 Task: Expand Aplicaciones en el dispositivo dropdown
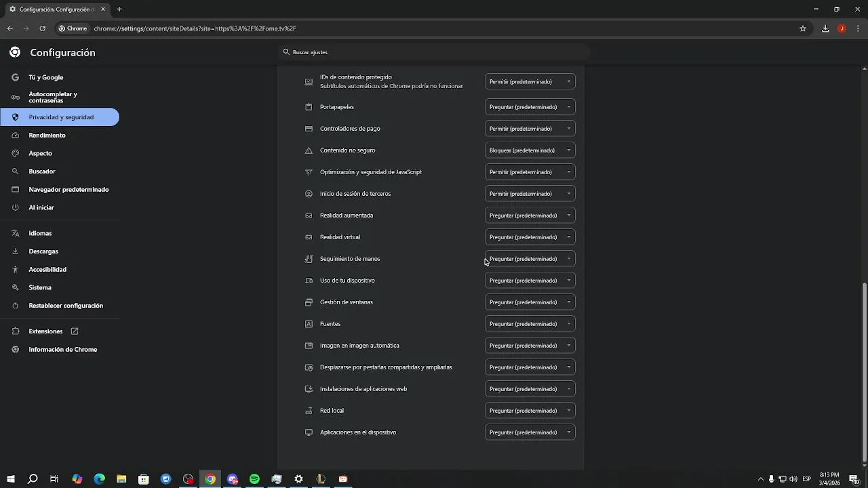[x=530, y=432]
